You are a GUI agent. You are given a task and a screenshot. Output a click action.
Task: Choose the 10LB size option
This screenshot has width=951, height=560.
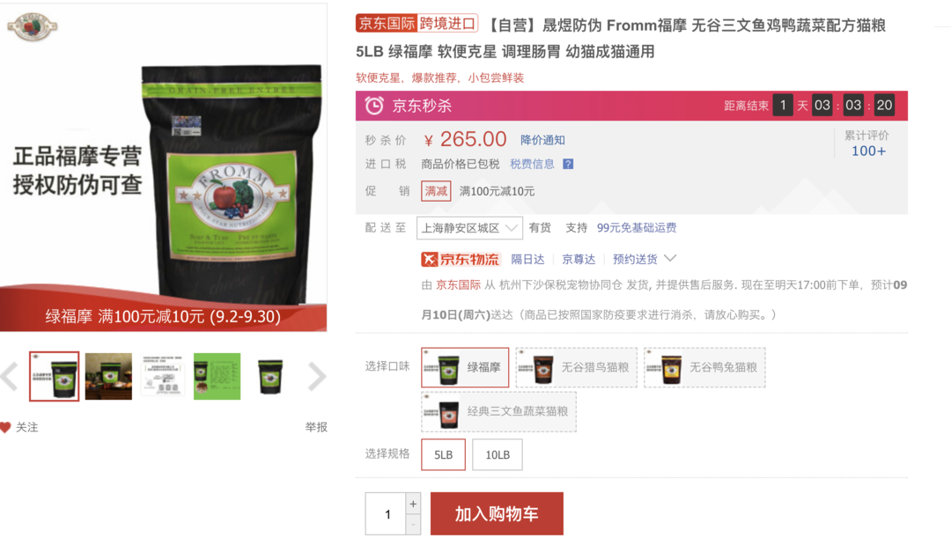point(498,454)
